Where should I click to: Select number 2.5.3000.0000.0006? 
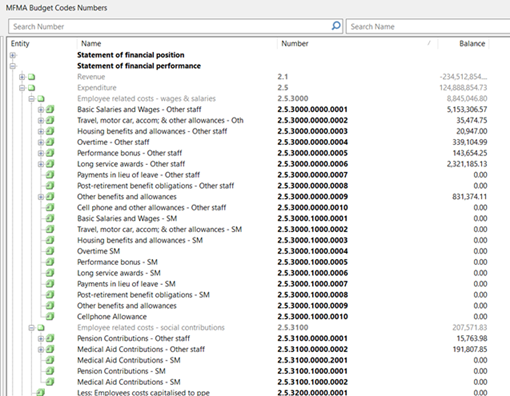[x=313, y=164]
